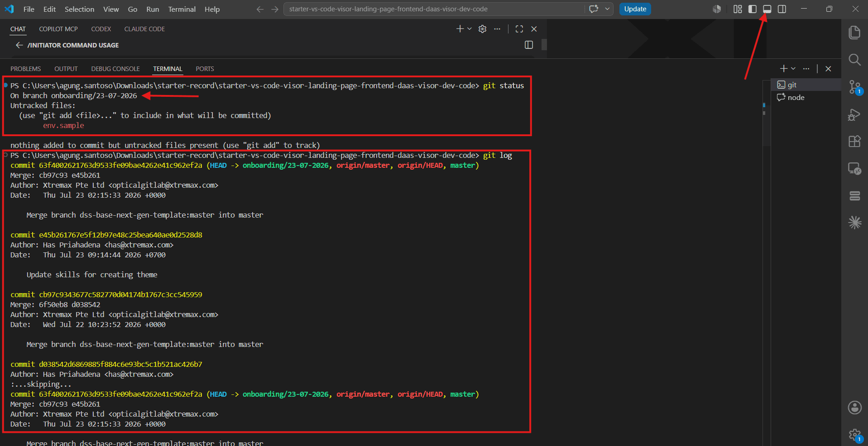
Task: Open Remote Explorer view
Action: click(854, 169)
